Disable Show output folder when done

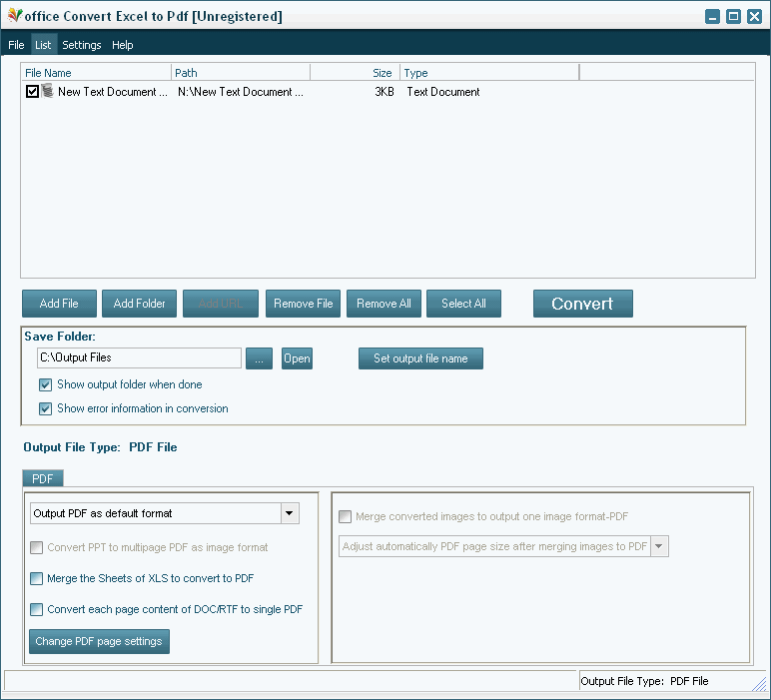tap(45, 384)
